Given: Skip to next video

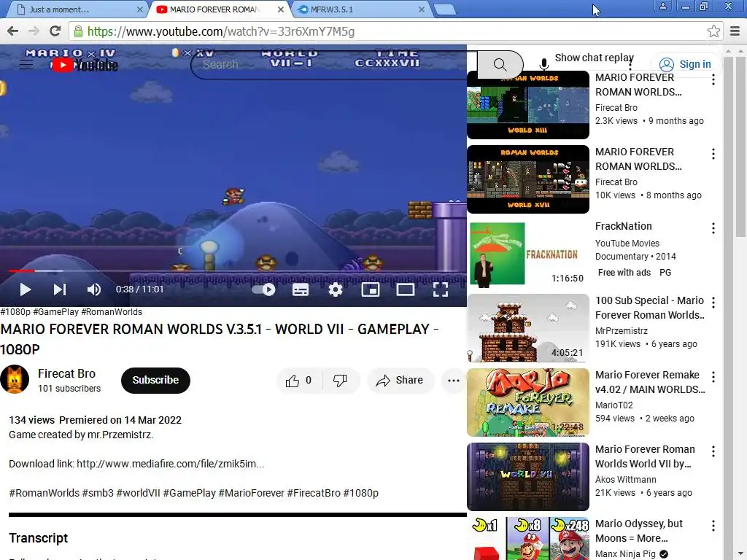Looking at the screenshot, I should pyautogui.click(x=60, y=289).
